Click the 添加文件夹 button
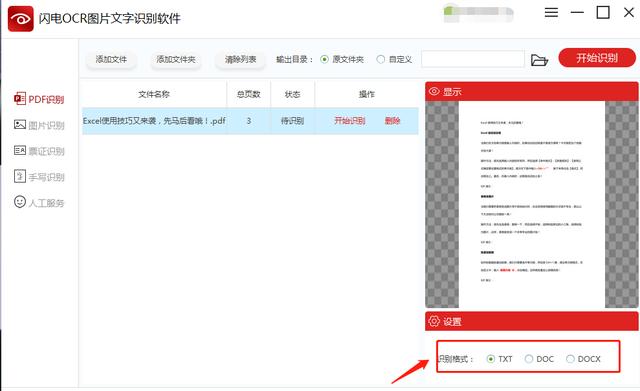This screenshot has width=640, height=391. pyautogui.click(x=176, y=60)
